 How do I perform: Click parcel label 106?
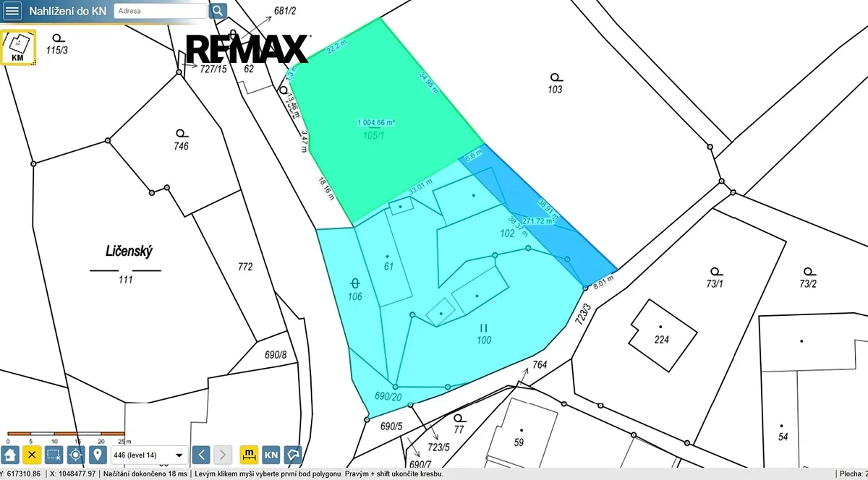354,296
